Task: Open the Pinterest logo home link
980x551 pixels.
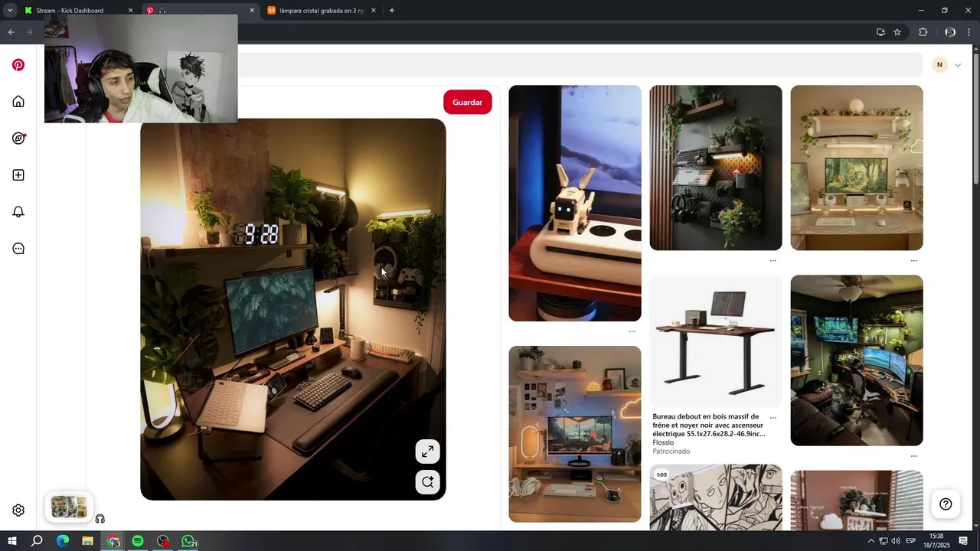Action: tap(18, 65)
